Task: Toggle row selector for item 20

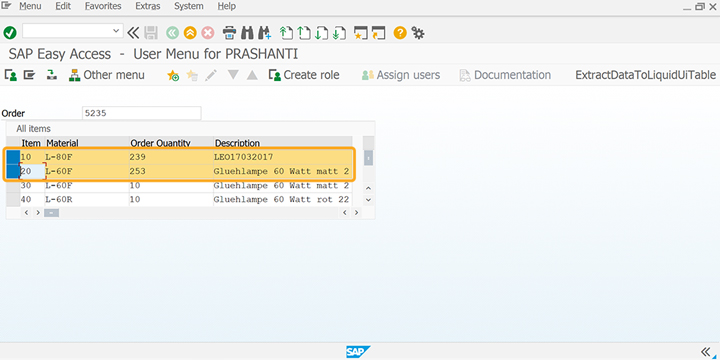Action: tap(13, 171)
